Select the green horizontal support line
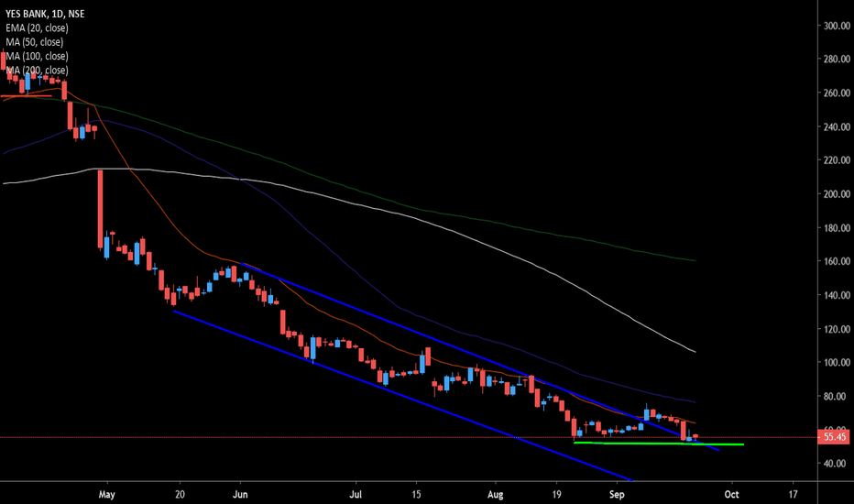 pos(659,444)
